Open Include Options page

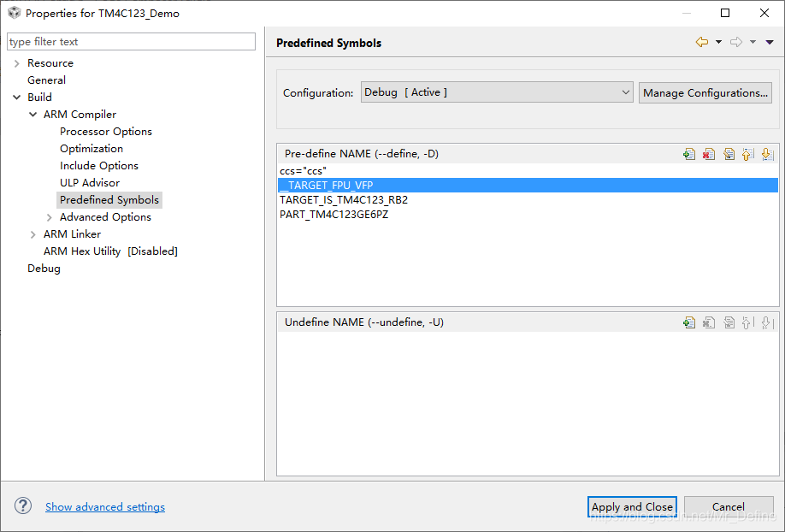[98, 165]
